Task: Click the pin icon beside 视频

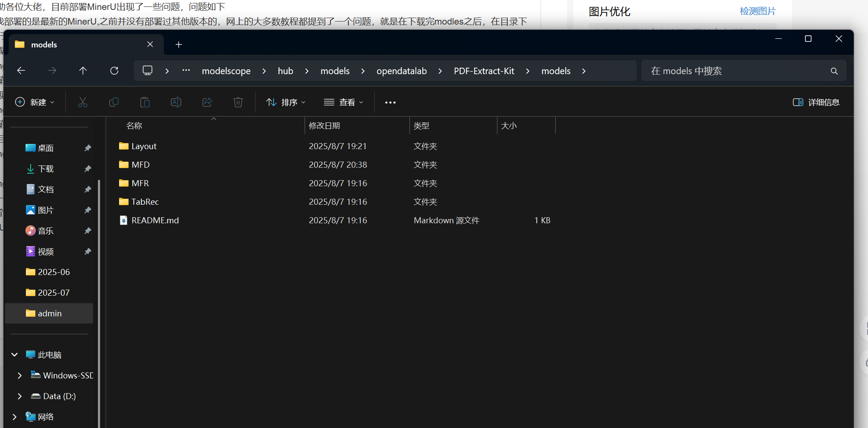Action: tap(88, 251)
